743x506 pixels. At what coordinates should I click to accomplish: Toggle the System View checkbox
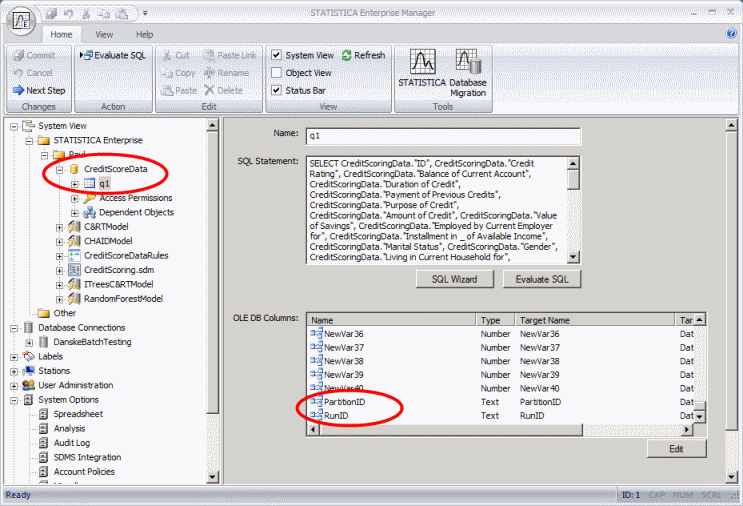(277, 56)
